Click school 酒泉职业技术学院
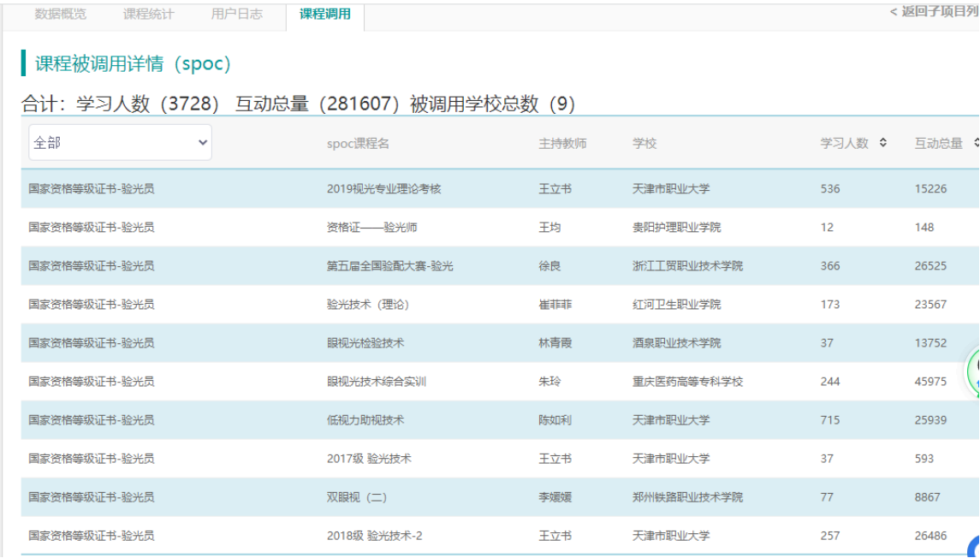The width and height of the screenshot is (980, 558). point(676,343)
